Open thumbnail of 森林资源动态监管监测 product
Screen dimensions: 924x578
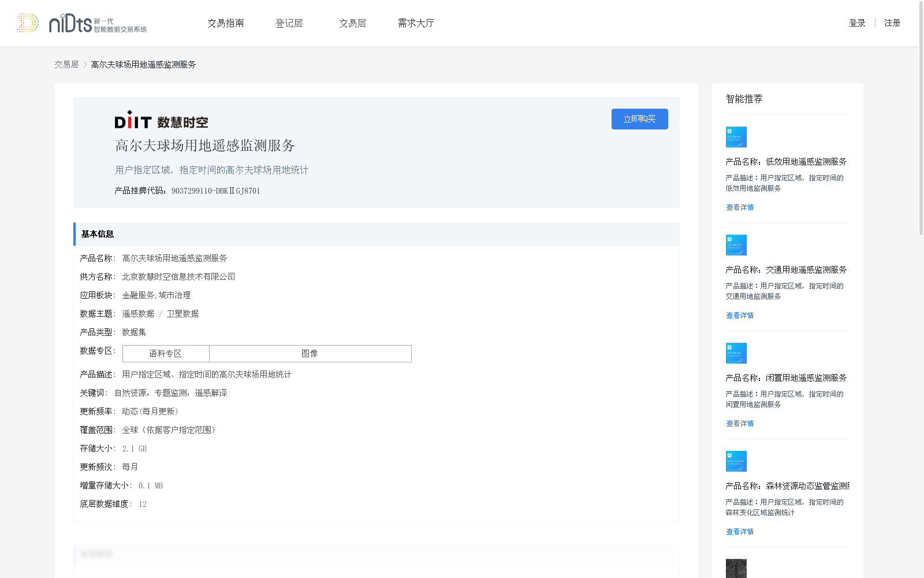pos(736,461)
